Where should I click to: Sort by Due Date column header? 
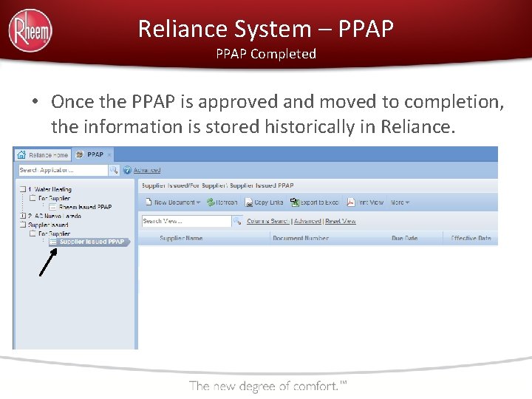pyautogui.click(x=404, y=238)
